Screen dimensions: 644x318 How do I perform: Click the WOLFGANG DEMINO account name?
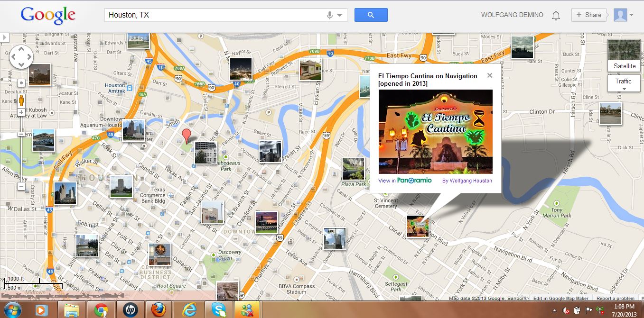pos(512,15)
